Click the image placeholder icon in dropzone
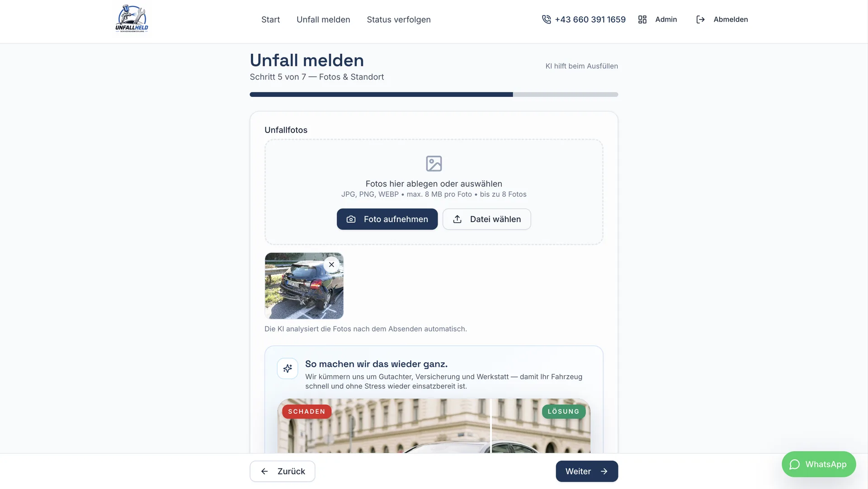The height and width of the screenshot is (489, 868). [434, 164]
